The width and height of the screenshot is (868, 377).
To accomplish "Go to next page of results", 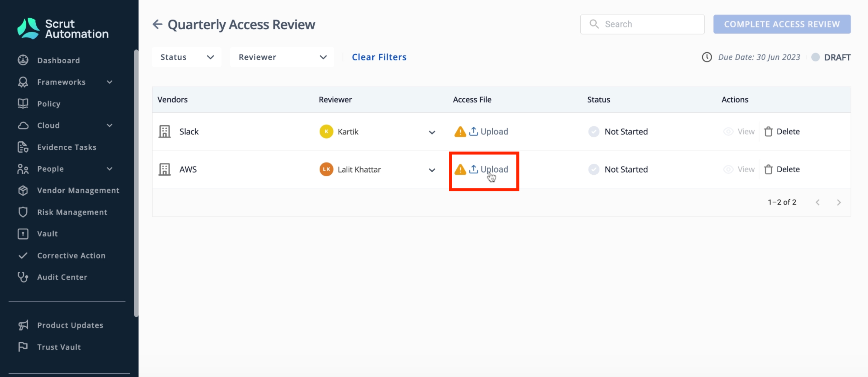I will click(839, 202).
